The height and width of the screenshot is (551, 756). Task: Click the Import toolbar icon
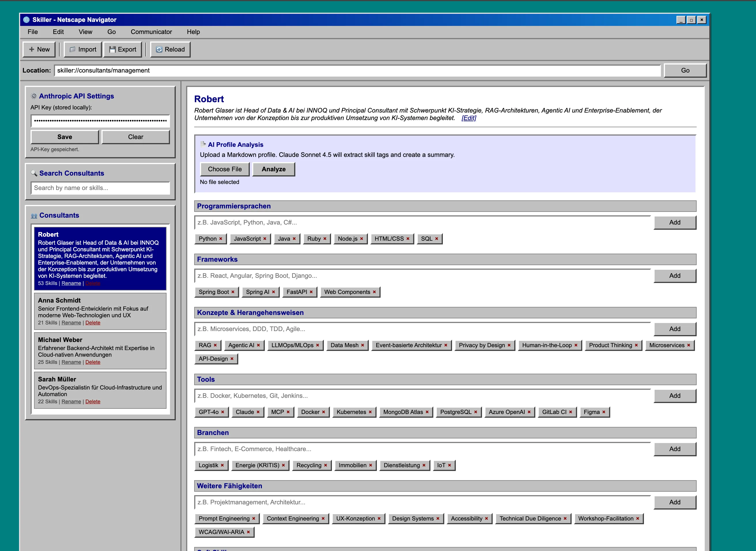coord(72,49)
